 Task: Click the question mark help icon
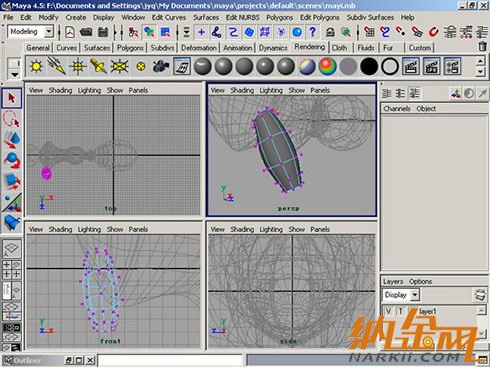tap(312, 32)
